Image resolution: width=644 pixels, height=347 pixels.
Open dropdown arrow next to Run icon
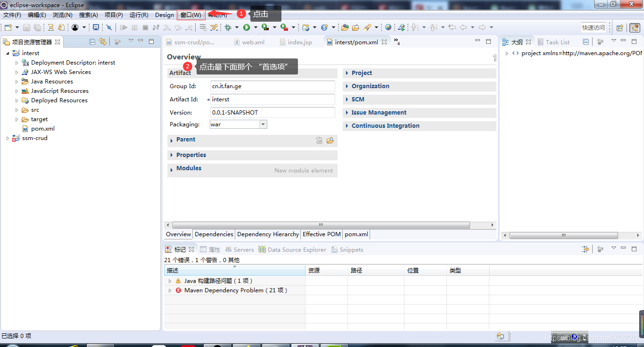tap(256, 28)
